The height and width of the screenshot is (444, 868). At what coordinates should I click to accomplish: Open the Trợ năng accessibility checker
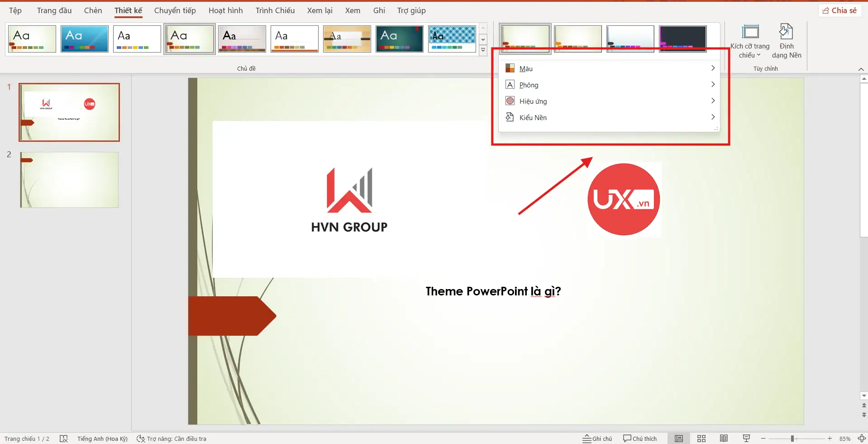point(172,439)
